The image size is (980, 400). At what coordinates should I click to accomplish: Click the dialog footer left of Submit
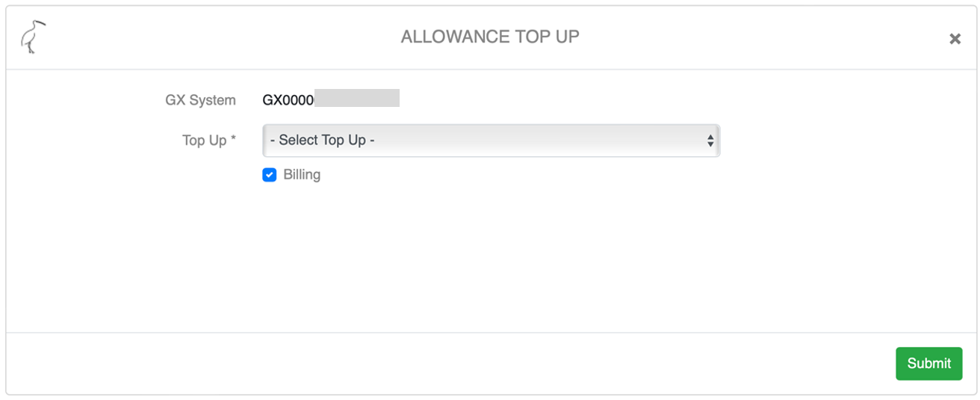(448, 363)
